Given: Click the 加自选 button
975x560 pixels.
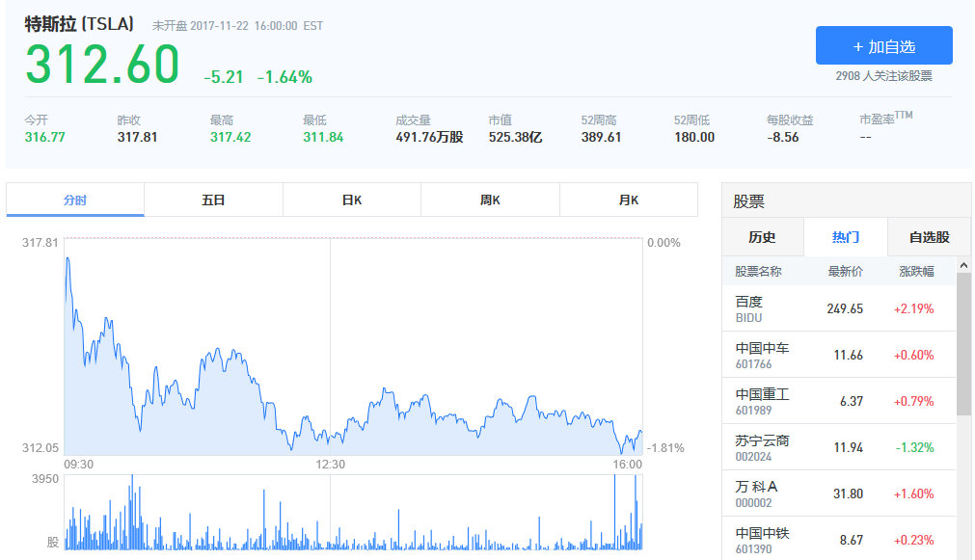Looking at the screenshot, I should click(883, 45).
